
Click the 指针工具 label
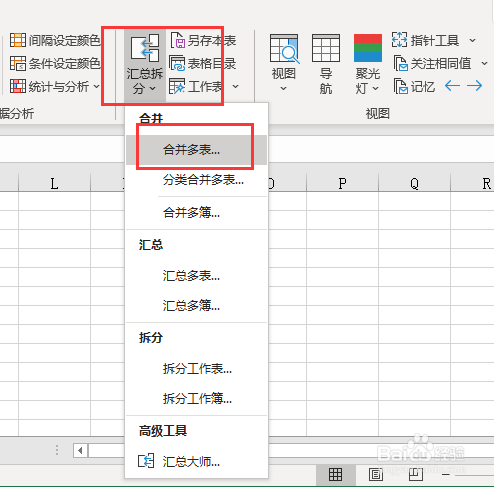435,40
